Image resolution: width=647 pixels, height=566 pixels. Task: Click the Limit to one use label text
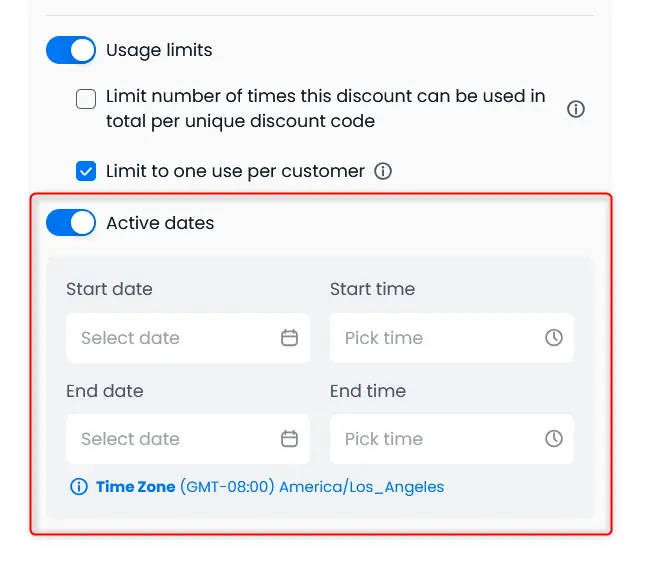[235, 171]
